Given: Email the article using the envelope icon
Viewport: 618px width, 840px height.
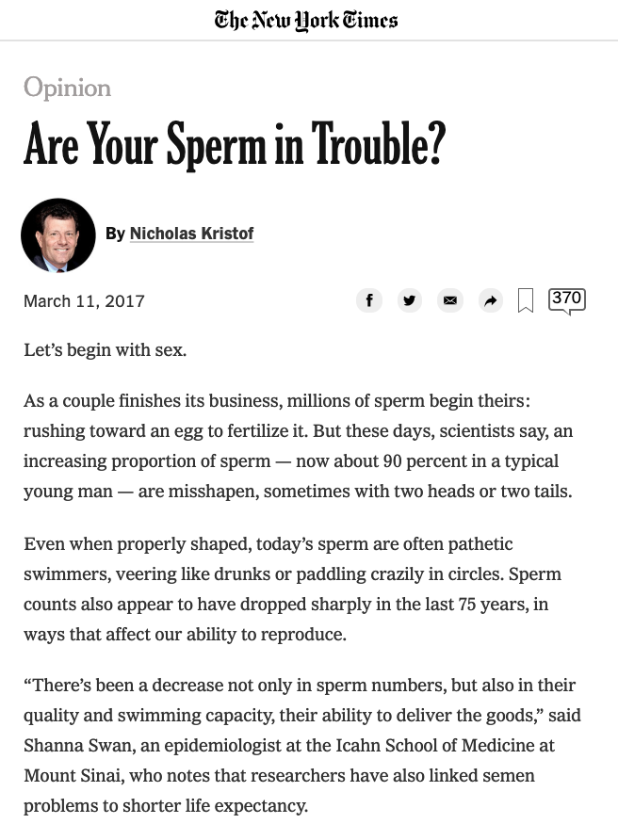Looking at the screenshot, I should coord(450,300).
